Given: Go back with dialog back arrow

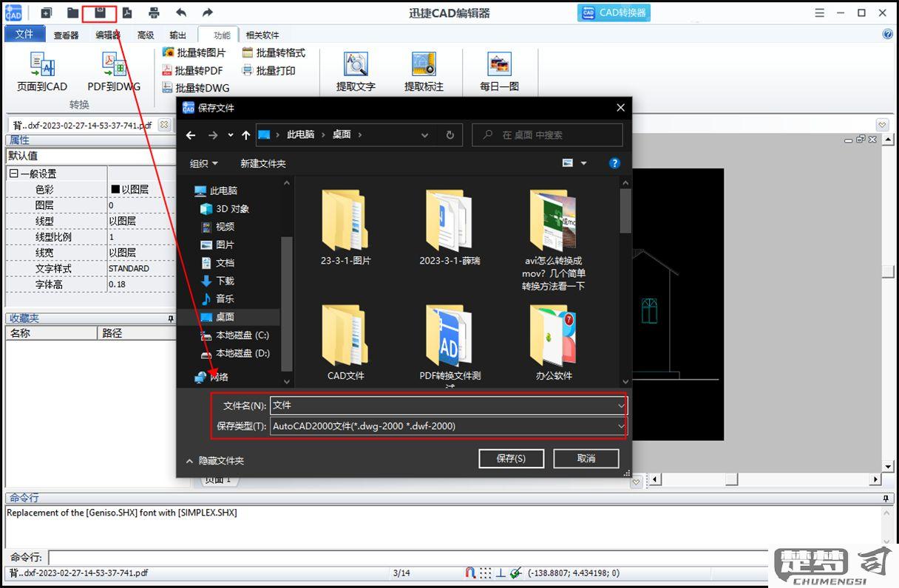Looking at the screenshot, I should click(x=191, y=135).
